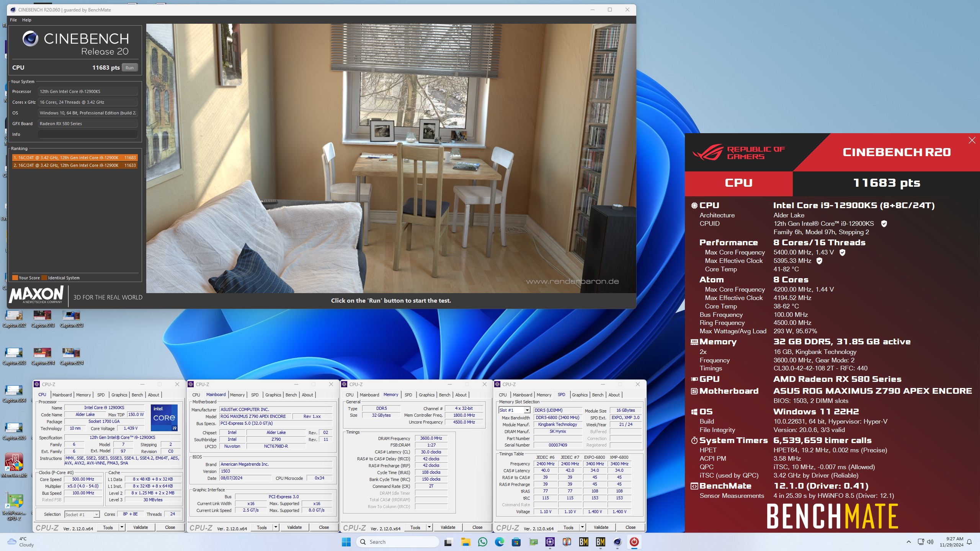Show hidden system tray icons
The height and width of the screenshot is (551, 980).
[x=908, y=542]
